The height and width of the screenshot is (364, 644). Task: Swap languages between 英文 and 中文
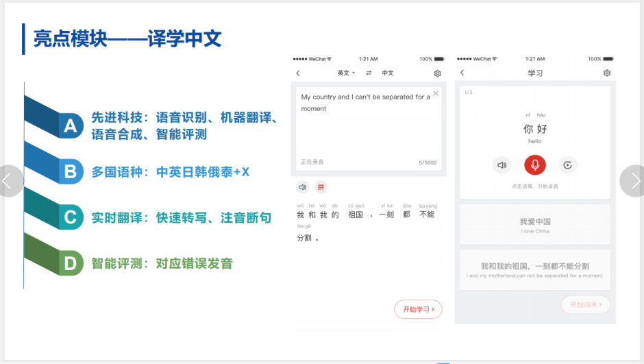click(369, 73)
